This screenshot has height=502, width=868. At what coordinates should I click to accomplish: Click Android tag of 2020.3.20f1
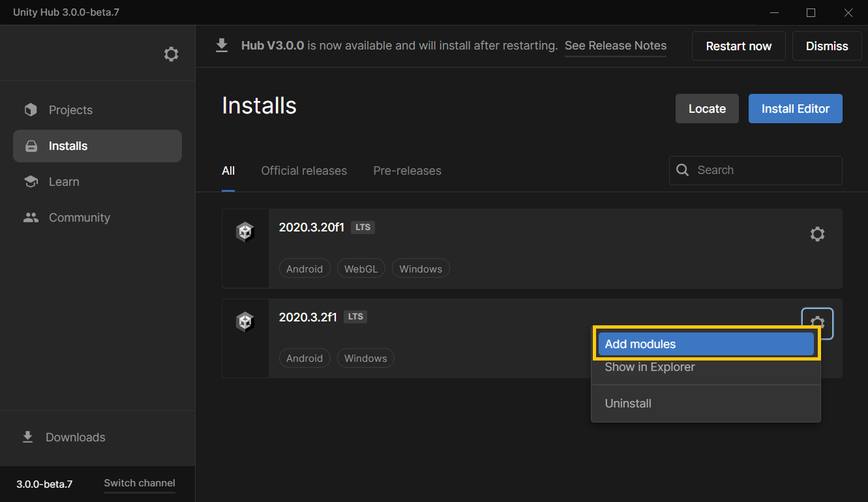tap(305, 269)
